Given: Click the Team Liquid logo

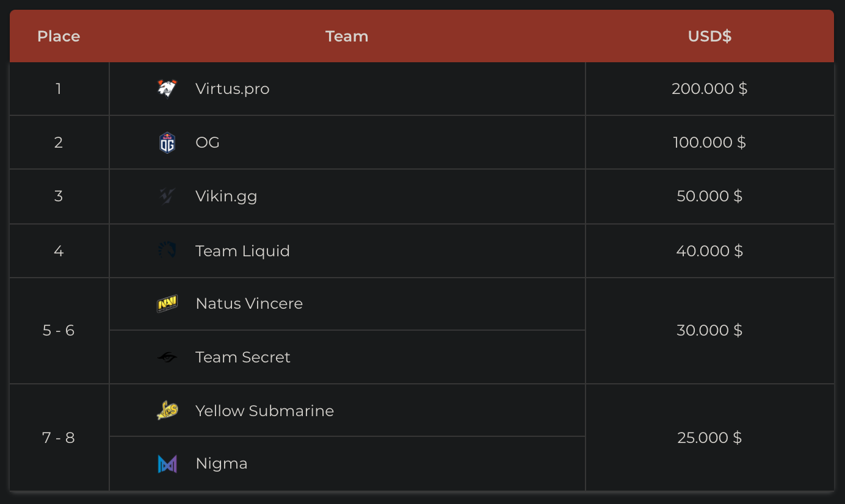Looking at the screenshot, I should [x=167, y=250].
